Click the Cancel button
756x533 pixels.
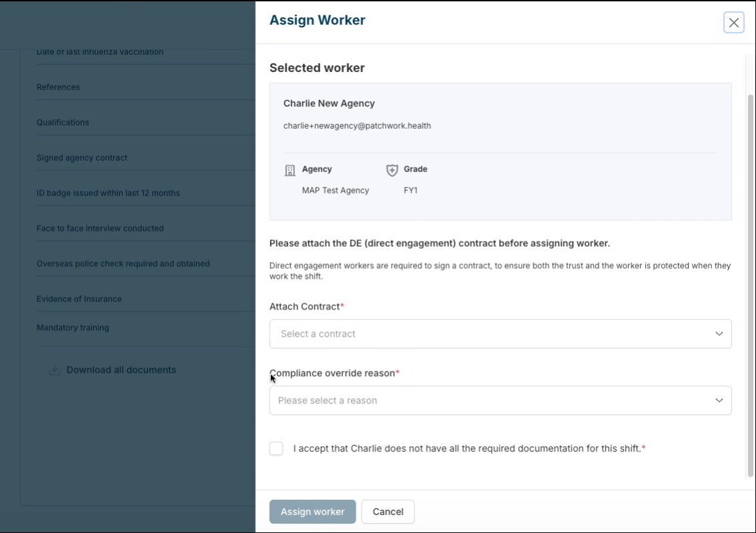(388, 512)
